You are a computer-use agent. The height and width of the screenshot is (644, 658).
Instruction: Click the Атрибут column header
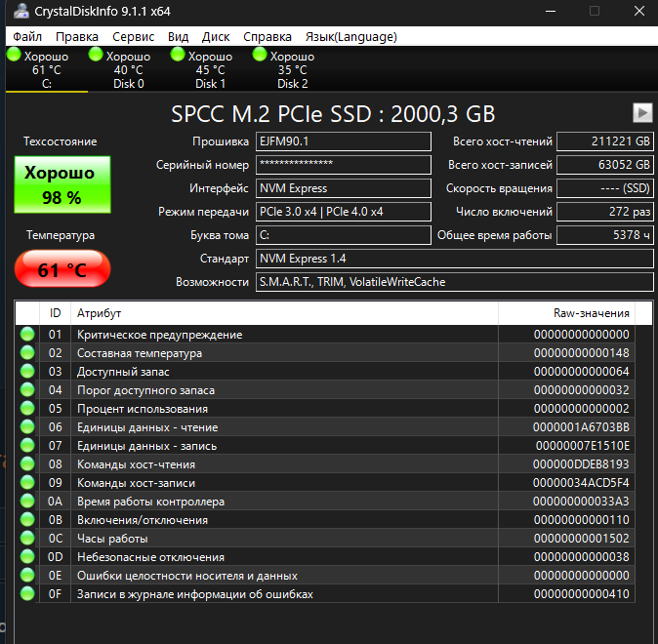coord(284,313)
